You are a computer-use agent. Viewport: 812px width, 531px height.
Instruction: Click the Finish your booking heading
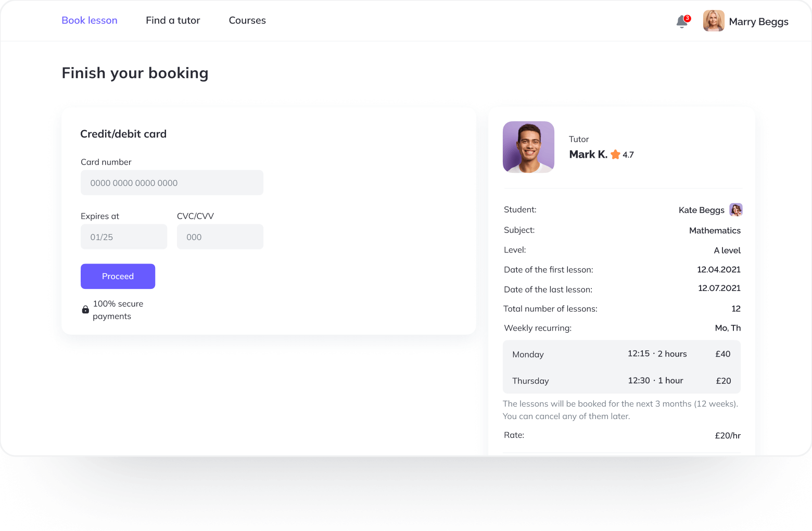tap(135, 73)
